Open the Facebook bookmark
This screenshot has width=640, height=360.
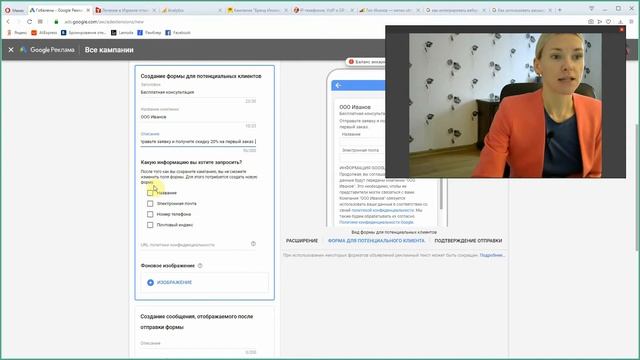(178, 32)
